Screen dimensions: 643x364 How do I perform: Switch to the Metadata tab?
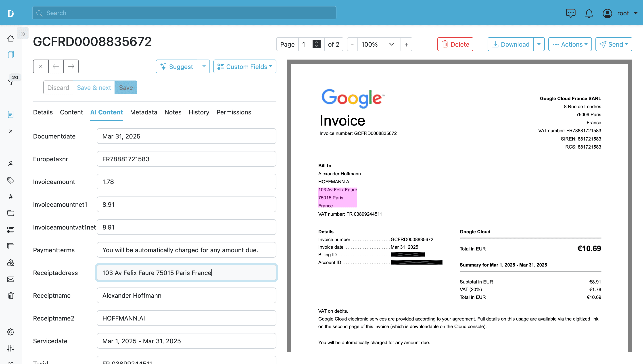[143, 112]
